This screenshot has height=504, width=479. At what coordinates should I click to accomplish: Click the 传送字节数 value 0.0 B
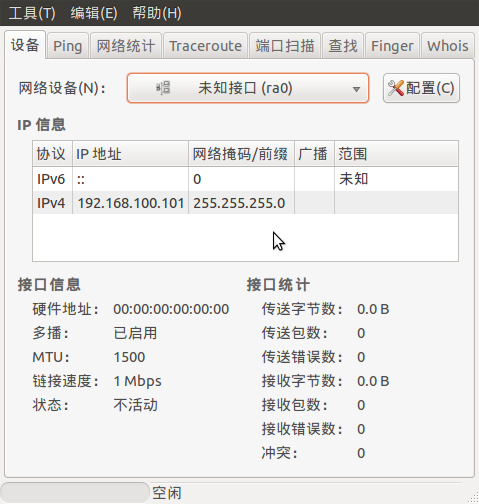click(373, 309)
